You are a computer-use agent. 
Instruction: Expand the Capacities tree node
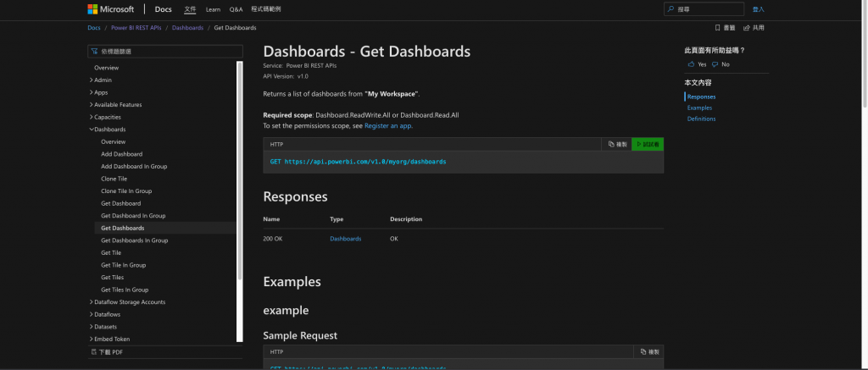point(91,117)
